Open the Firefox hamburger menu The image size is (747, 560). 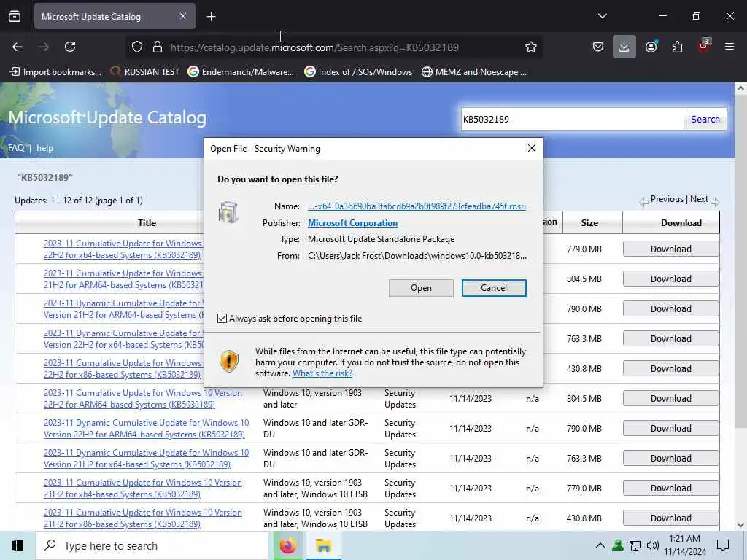click(x=729, y=47)
